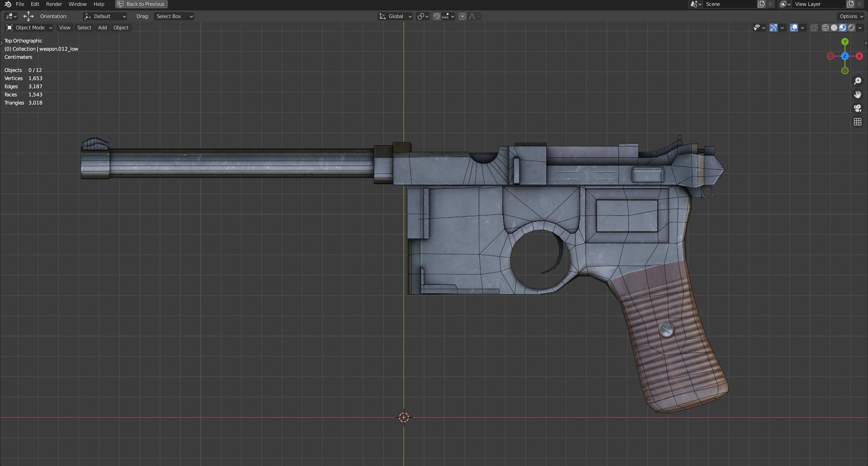Expand the overlays settings dropdown
This screenshot has height=466, width=868.
[802, 28]
